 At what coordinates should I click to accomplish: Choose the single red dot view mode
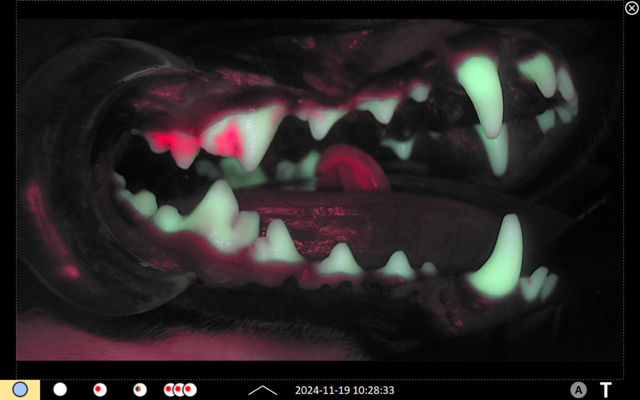[x=100, y=389]
